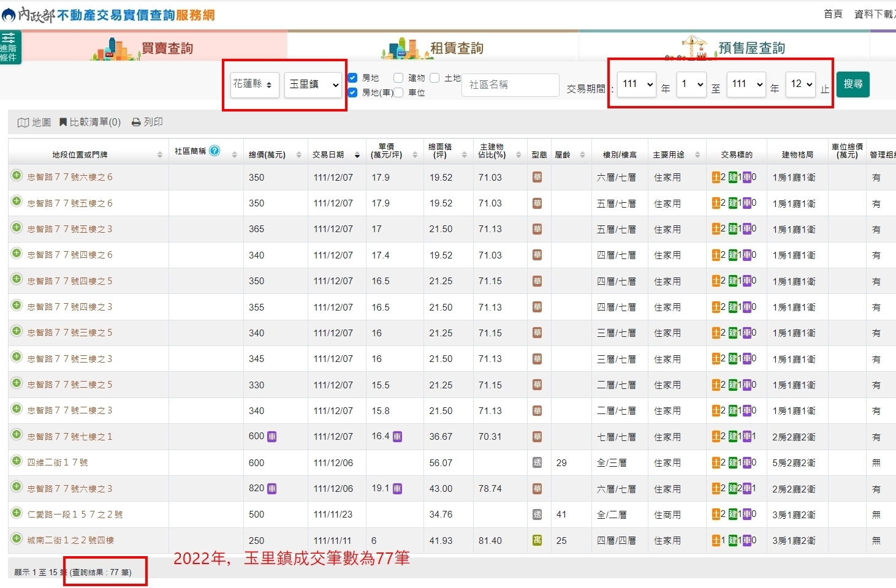The image size is (896, 588).
Task: Expand row details for 城南二街1之2號四樓
Action: (17, 539)
